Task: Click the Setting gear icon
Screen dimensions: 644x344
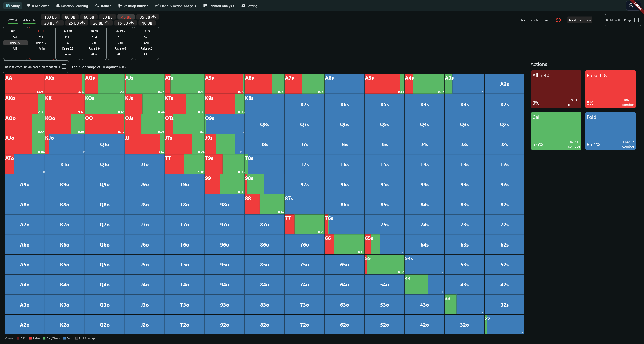Action: coord(243,6)
